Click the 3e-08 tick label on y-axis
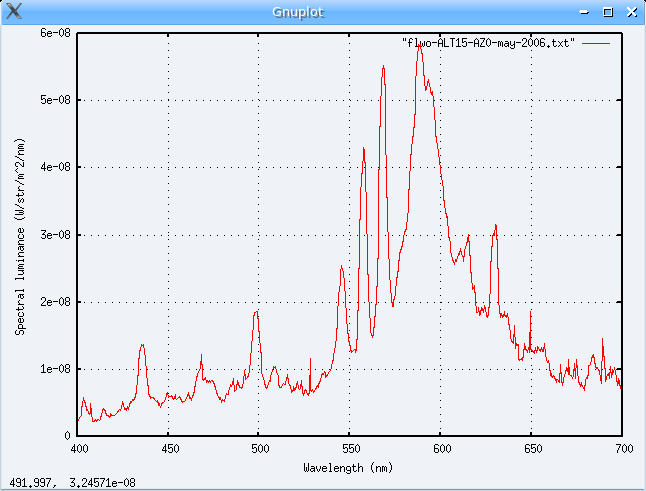Screen dimensions: 646x491 pos(55,234)
